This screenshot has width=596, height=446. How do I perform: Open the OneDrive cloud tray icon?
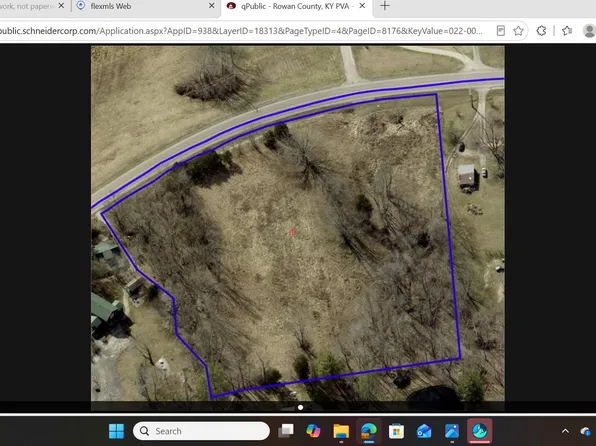pyautogui.click(x=586, y=431)
